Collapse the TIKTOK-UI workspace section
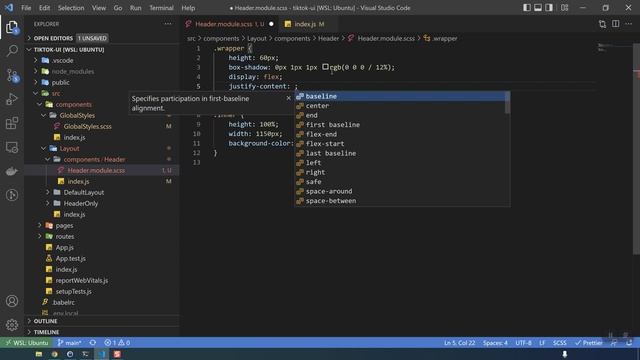640x360 pixels. pyautogui.click(x=102, y=49)
